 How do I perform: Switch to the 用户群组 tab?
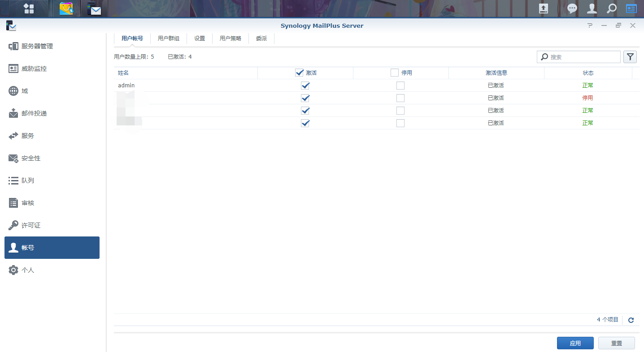pos(169,39)
